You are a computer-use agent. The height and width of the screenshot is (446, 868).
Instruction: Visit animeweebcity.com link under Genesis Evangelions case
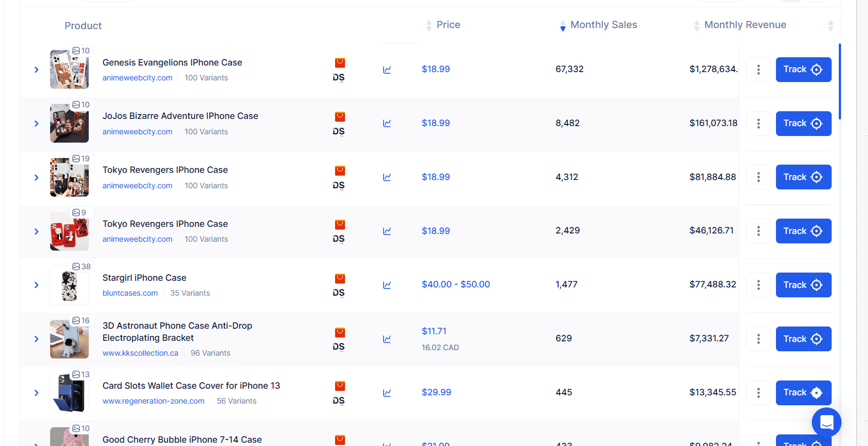(137, 78)
